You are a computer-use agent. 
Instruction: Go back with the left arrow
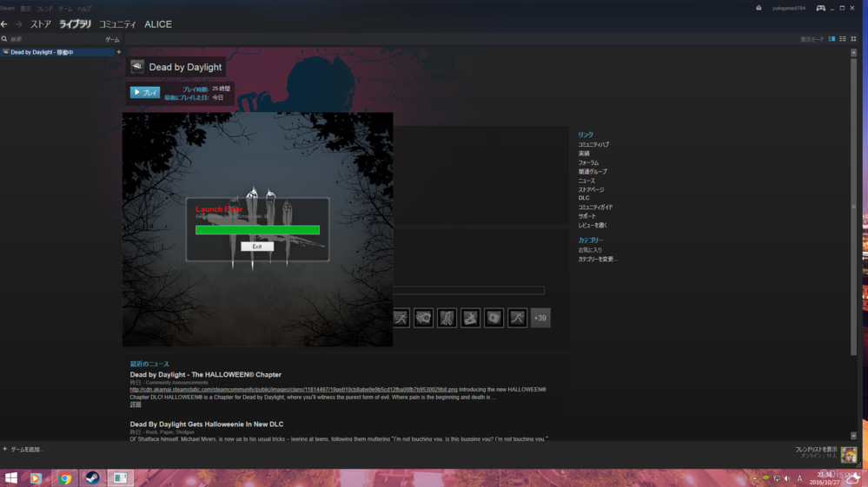[x=5, y=24]
